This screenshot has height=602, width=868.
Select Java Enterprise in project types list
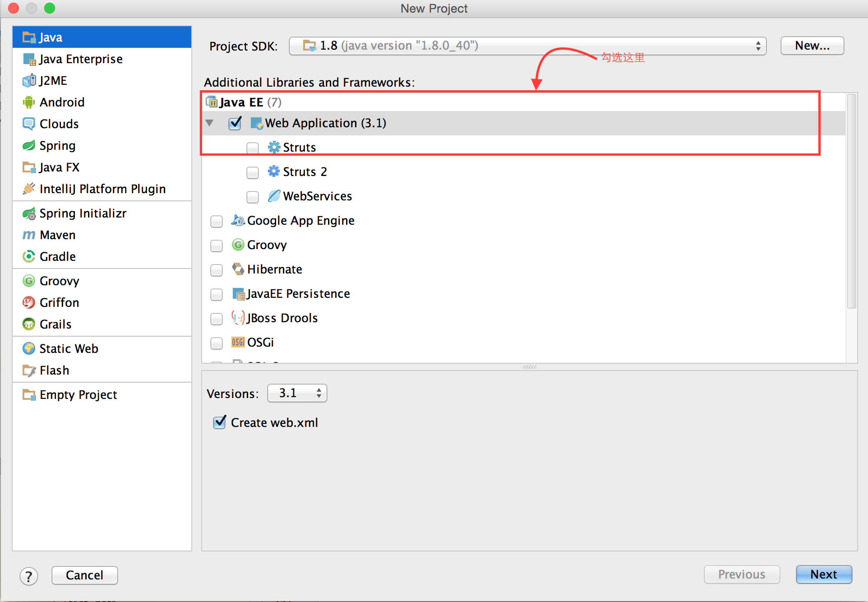102,59
